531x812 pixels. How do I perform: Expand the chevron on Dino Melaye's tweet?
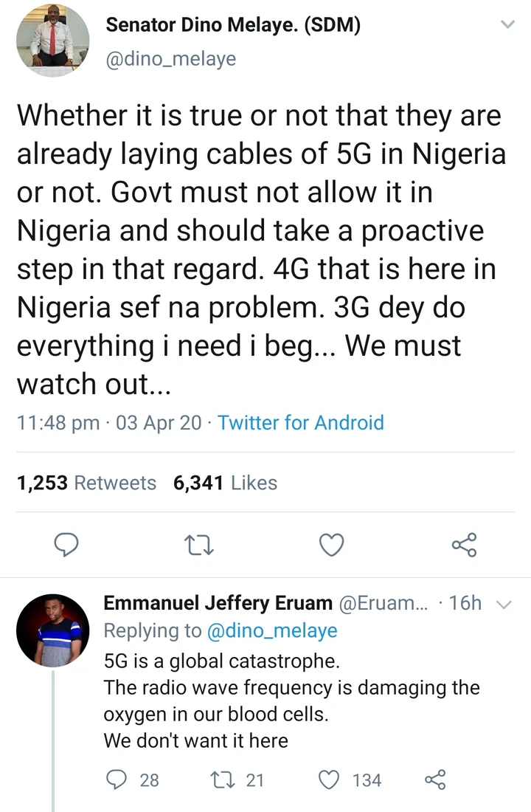507,24
